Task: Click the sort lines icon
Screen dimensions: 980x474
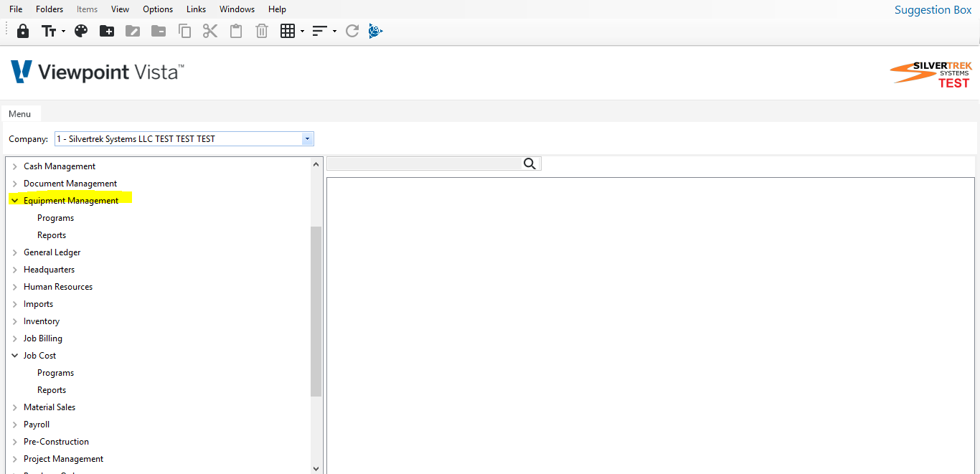Action: pyautogui.click(x=320, y=31)
